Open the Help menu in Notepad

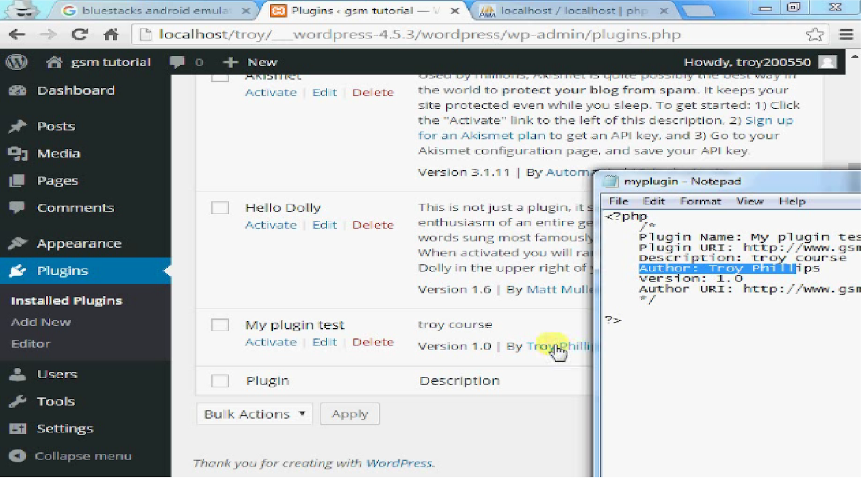point(792,201)
